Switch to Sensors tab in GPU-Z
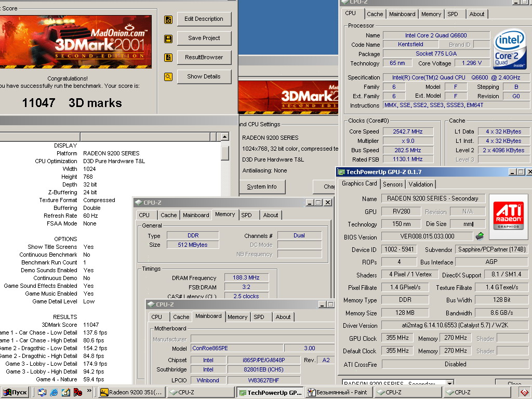 (393, 184)
